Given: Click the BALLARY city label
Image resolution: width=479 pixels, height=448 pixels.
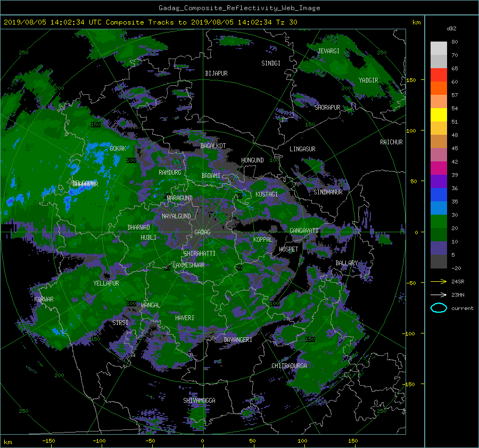Looking at the screenshot, I should (346, 263).
